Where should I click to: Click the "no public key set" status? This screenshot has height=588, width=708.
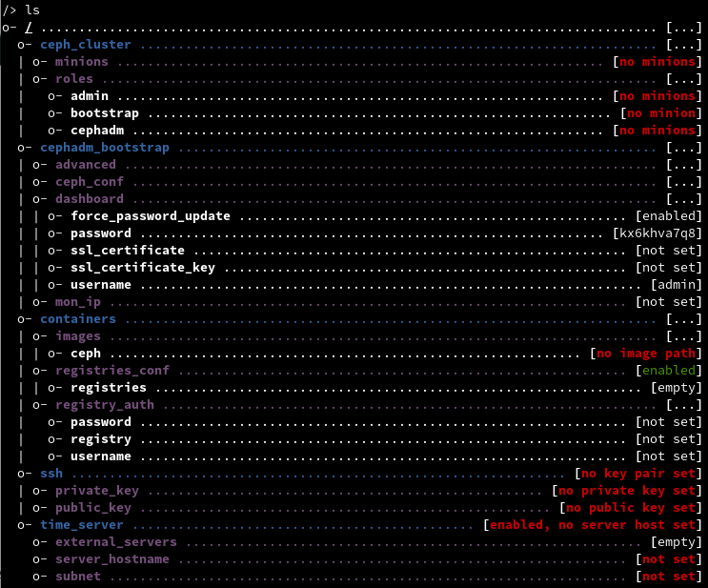tap(630, 508)
